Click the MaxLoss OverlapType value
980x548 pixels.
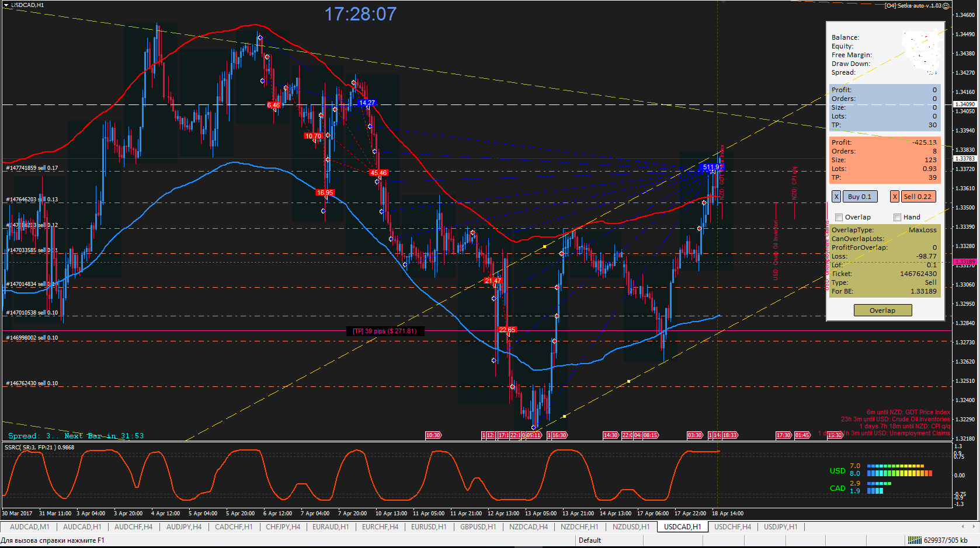923,230
